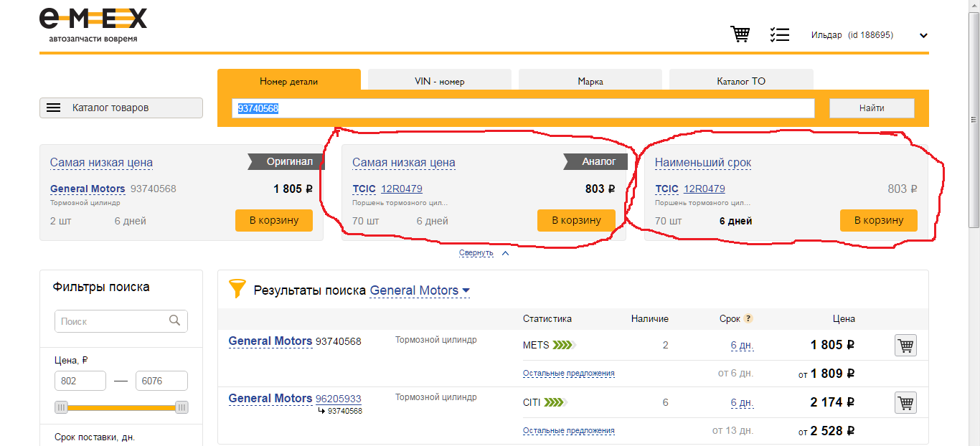
Task: Click the orange filter funnel icon
Action: coord(237,289)
